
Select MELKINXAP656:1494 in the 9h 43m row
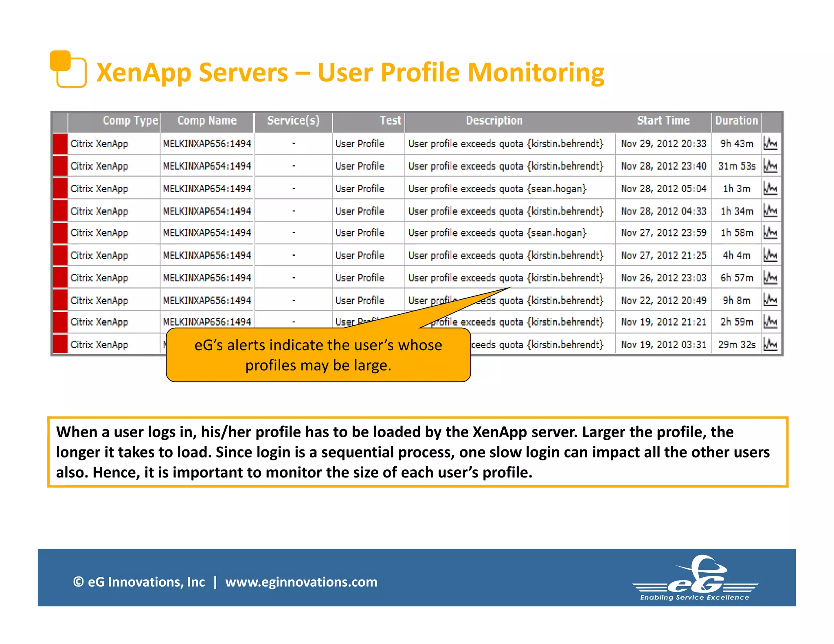coord(207,144)
